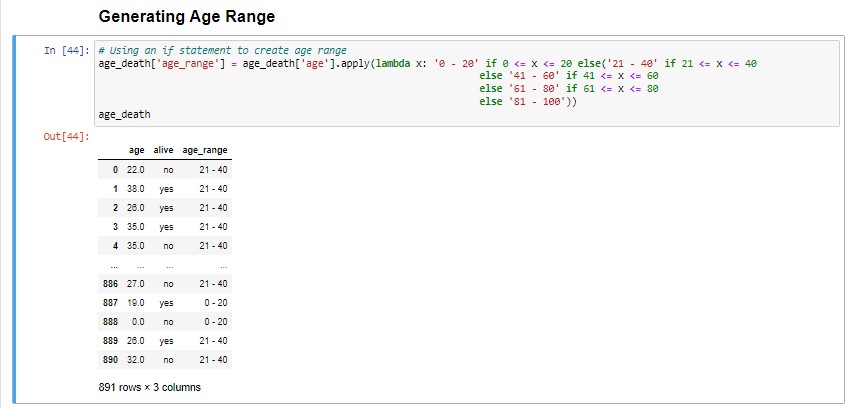Click age value 27.0 in row 886
Screen dimensions: 854x408
136,284
